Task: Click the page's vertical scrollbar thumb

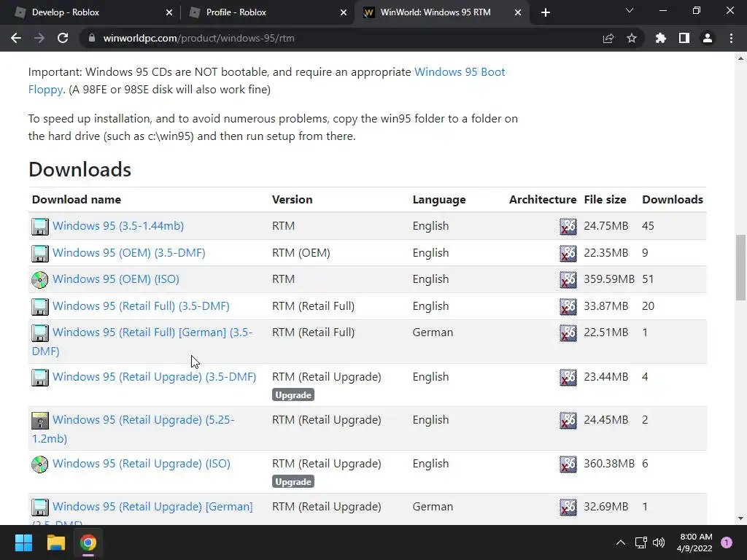Action: [x=740, y=268]
